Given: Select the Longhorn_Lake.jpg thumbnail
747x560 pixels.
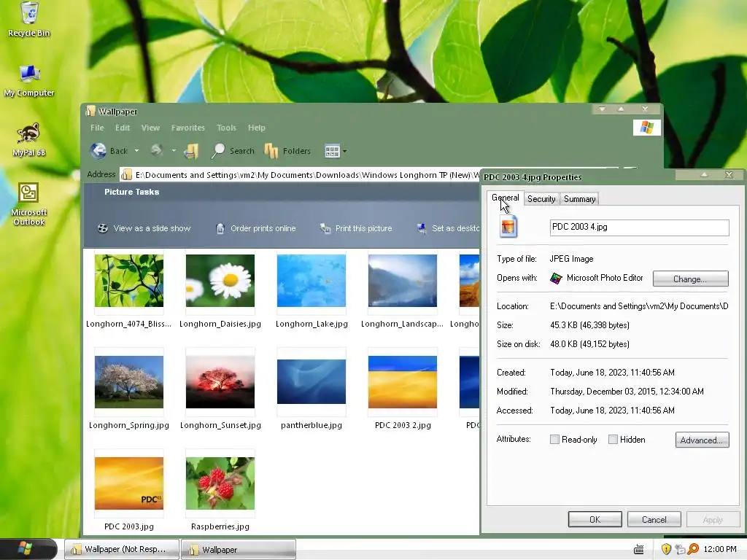Looking at the screenshot, I should click(x=311, y=281).
